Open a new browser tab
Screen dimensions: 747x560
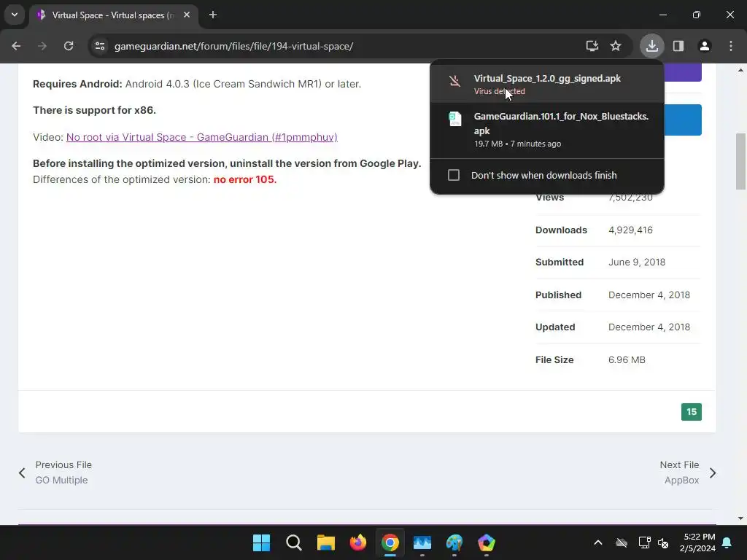213,15
